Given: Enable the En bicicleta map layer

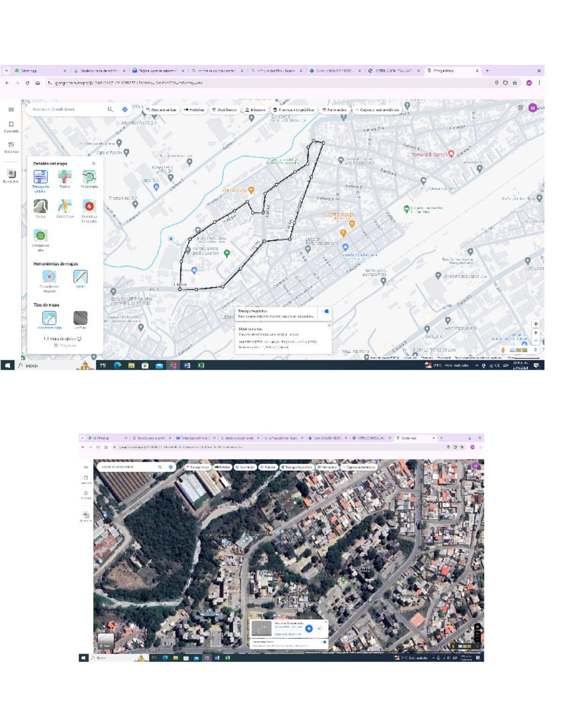Looking at the screenshot, I should click(x=89, y=177).
